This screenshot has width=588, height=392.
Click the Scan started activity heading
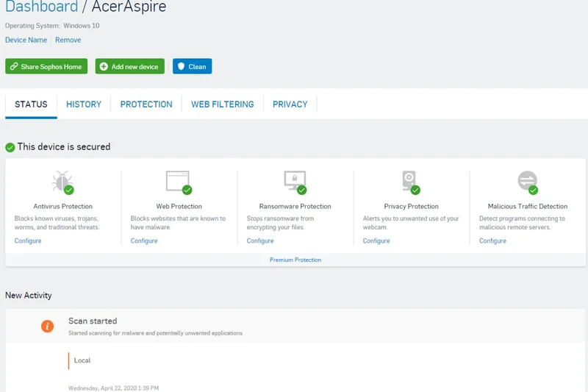(x=93, y=321)
